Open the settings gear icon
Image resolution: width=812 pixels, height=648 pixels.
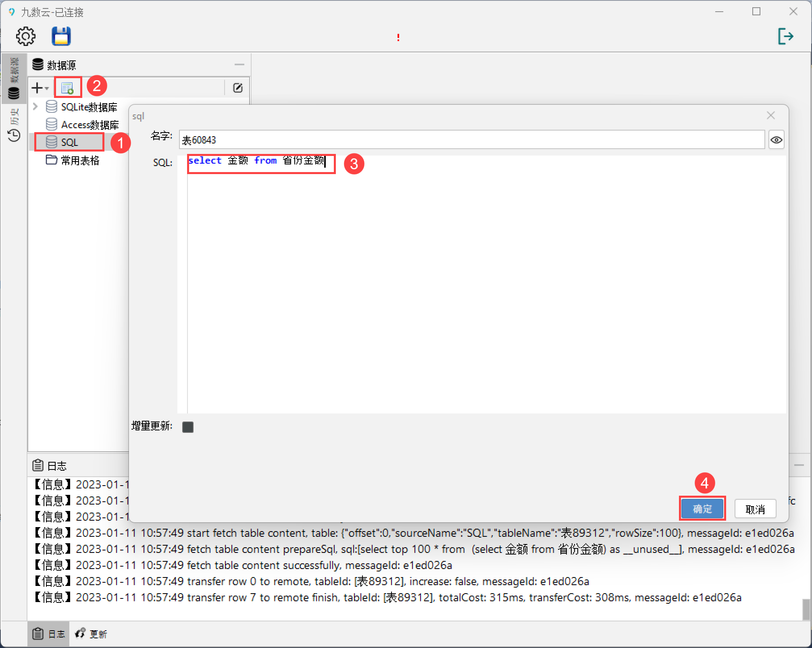pos(25,36)
